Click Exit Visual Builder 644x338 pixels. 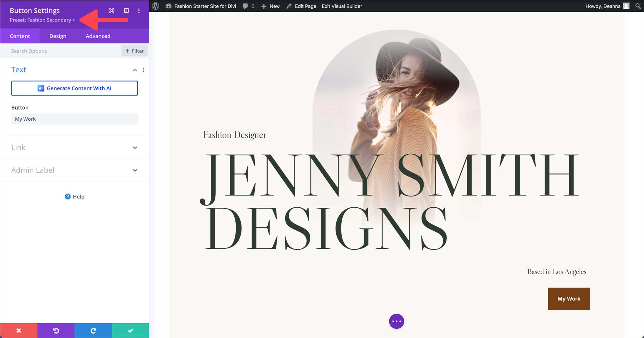click(341, 6)
